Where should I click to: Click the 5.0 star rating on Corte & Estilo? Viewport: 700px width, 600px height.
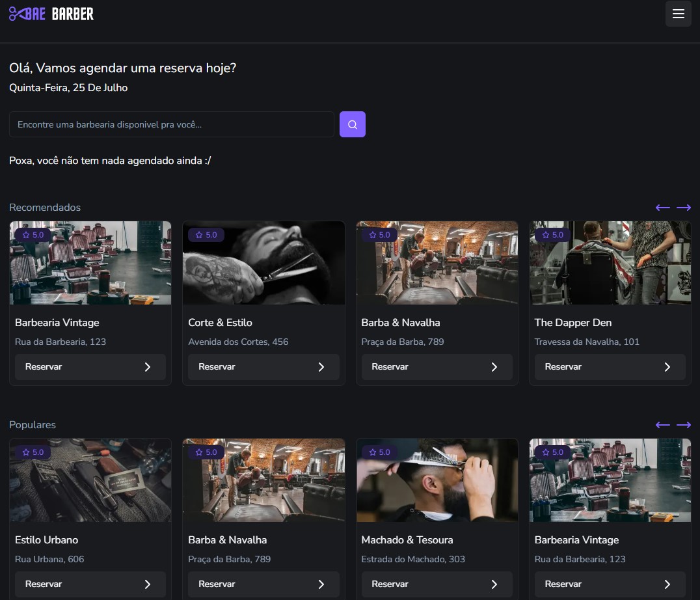[x=206, y=235]
